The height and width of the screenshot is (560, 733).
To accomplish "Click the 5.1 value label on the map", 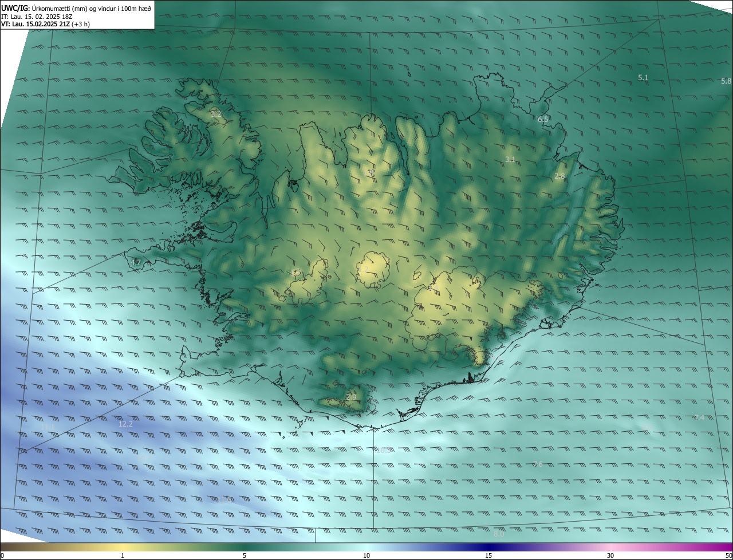I will click(x=643, y=77).
